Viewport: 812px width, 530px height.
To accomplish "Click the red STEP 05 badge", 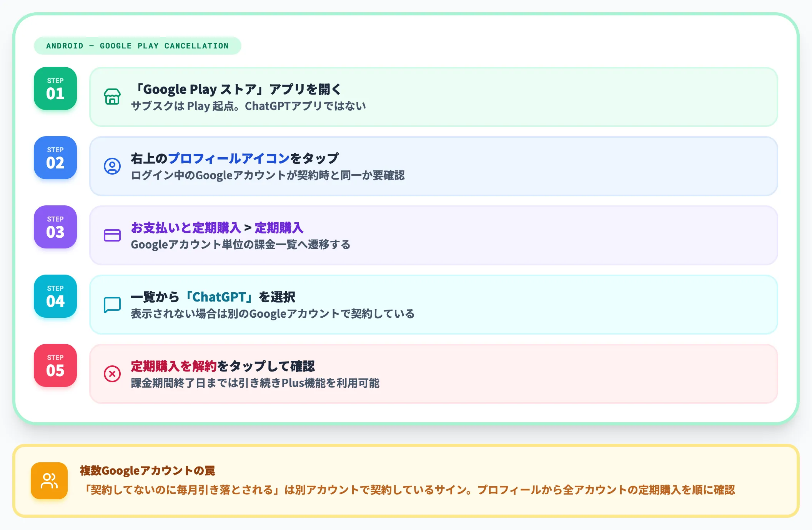I will [55, 365].
